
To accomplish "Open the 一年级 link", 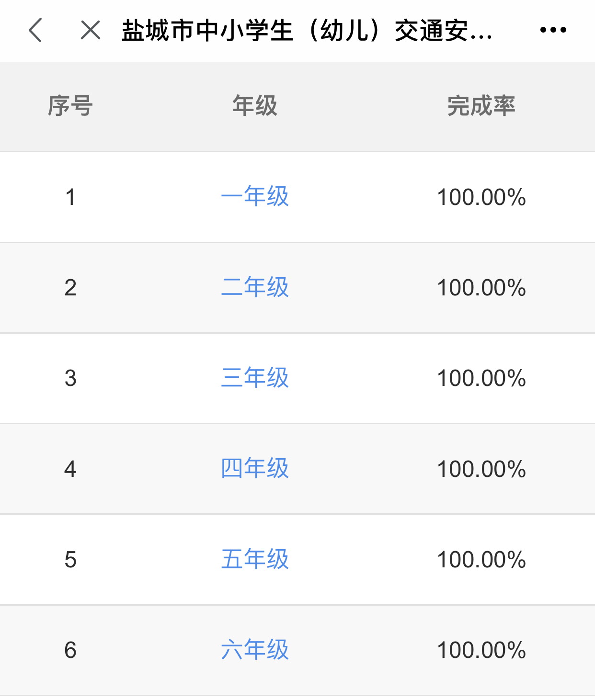I will click(x=255, y=196).
